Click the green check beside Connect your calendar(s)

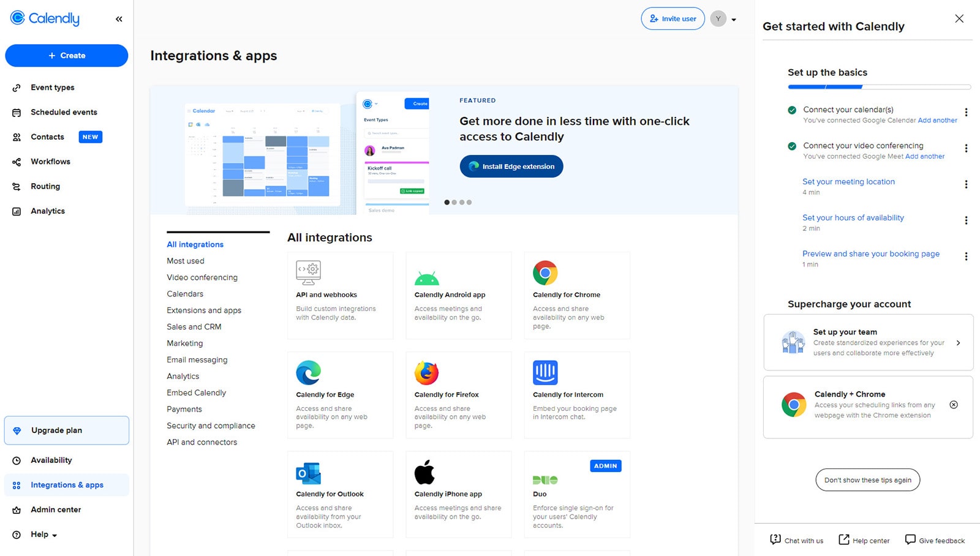tap(792, 110)
